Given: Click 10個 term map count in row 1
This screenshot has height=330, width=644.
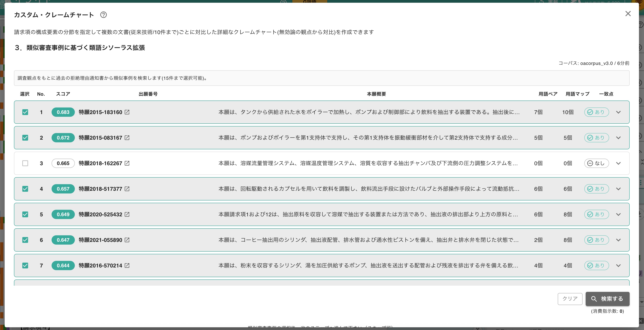Looking at the screenshot, I should point(568,112).
